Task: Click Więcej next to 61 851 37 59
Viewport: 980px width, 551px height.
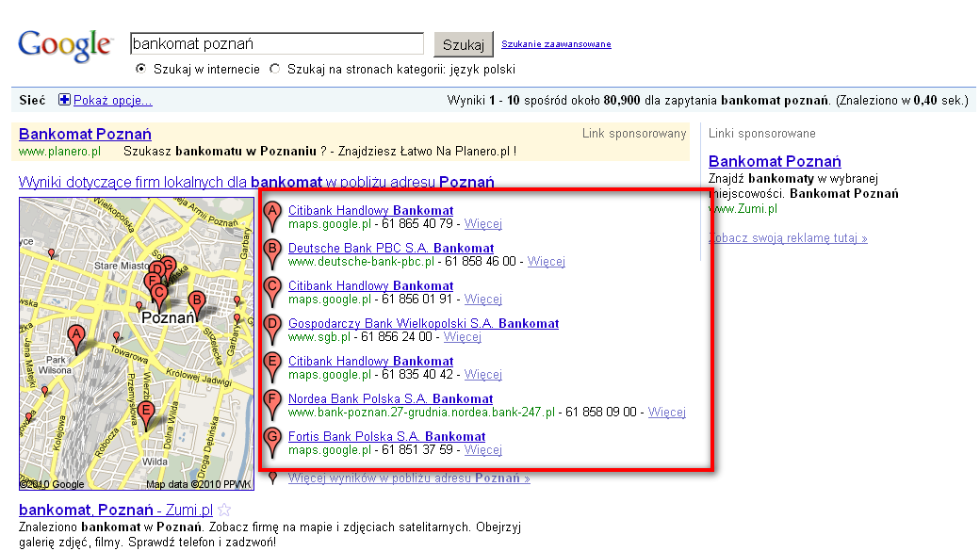Action: [483, 450]
